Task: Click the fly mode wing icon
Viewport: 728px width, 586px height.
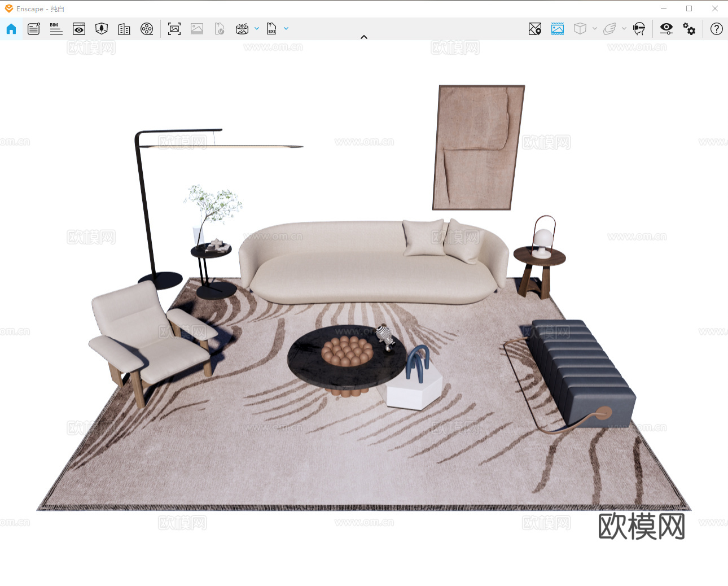Action: pos(609,29)
